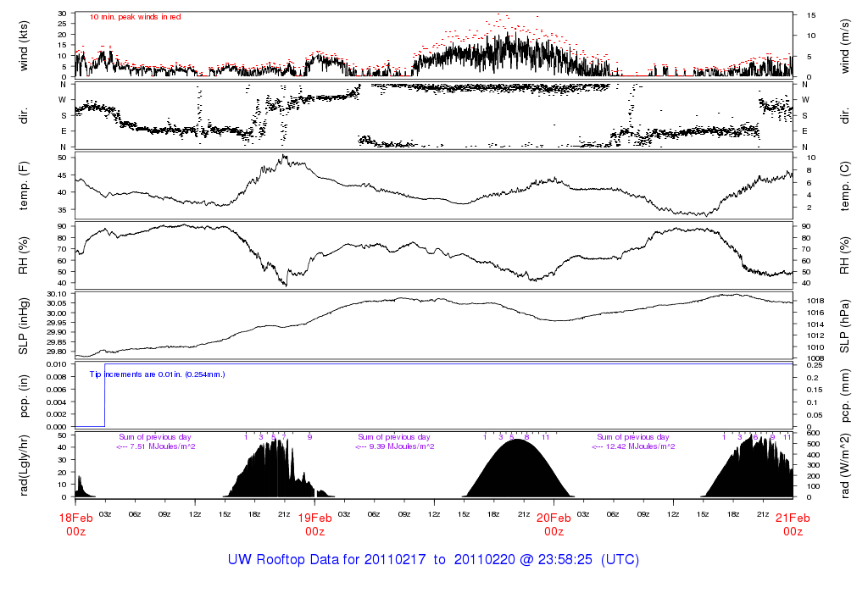Click the '300' W/m^2 tick value
Screen dimensions: 868x593
pyautogui.click(x=813, y=465)
